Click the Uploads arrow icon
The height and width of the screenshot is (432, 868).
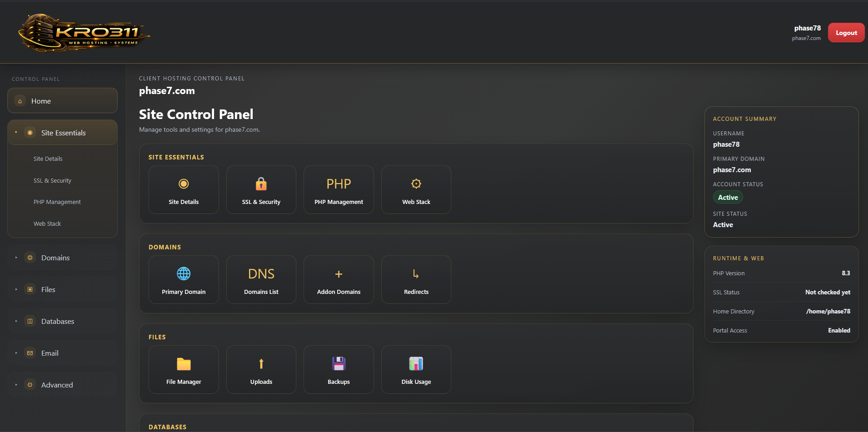pyautogui.click(x=261, y=363)
